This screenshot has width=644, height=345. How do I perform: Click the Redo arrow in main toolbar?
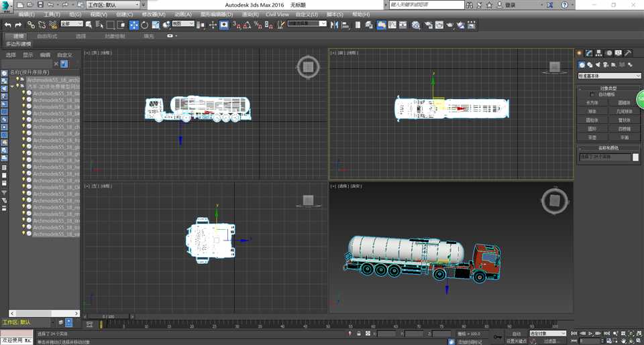pos(18,25)
